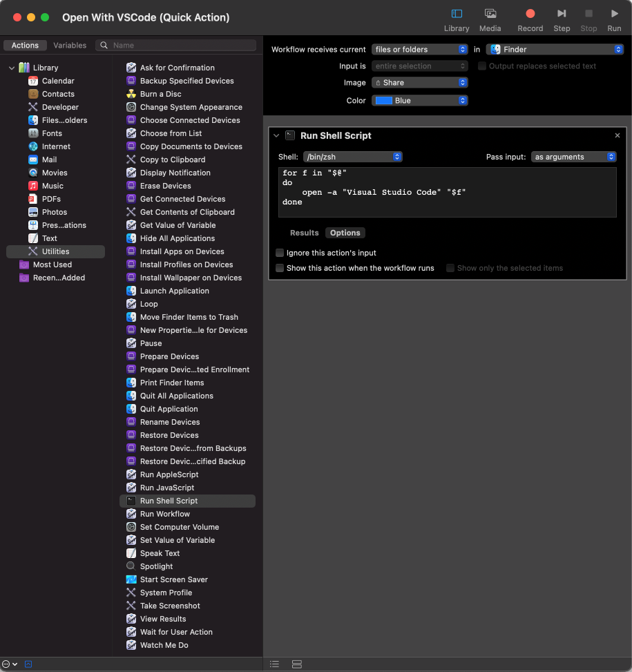Select the Copy to Clipboard action
Screen dimensions: 632x672
pyautogui.click(x=172, y=160)
